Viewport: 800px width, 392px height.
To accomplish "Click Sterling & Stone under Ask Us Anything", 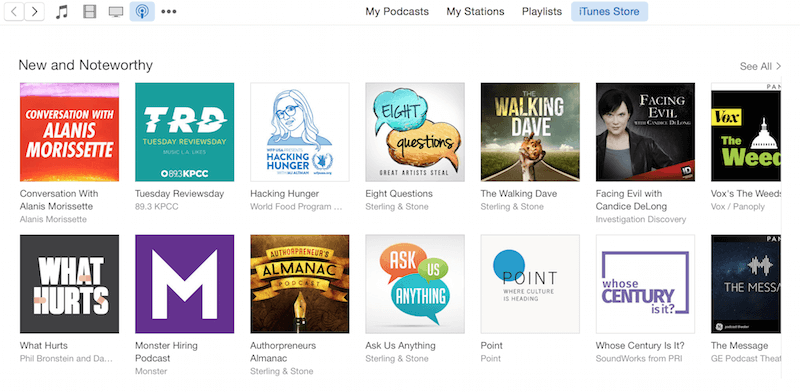I will point(397,358).
